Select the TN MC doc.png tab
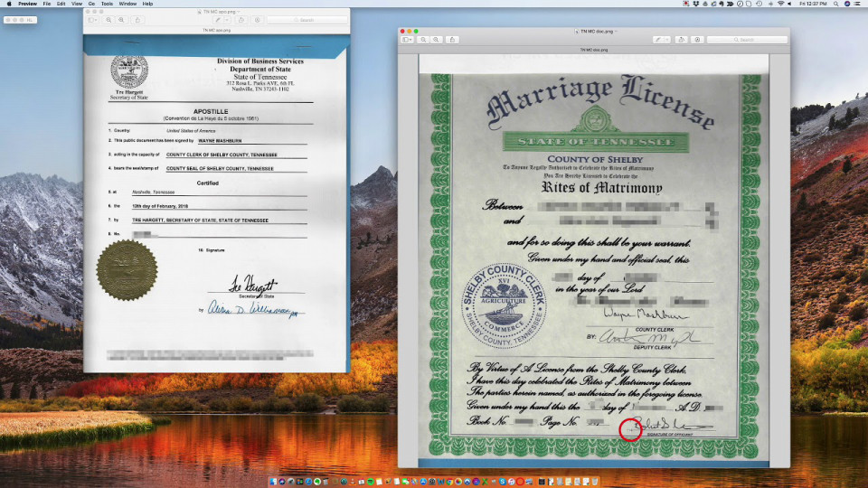Image resolution: width=868 pixels, height=488 pixels. (593, 50)
